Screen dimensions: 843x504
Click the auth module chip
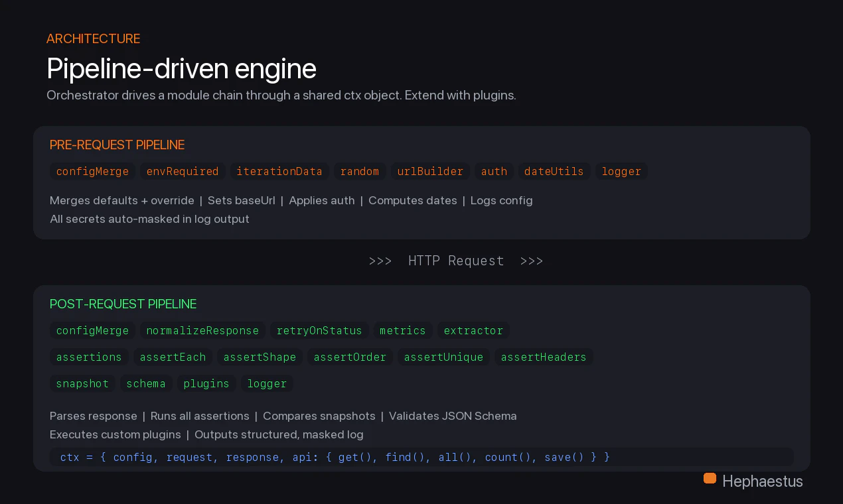tap(495, 171)
